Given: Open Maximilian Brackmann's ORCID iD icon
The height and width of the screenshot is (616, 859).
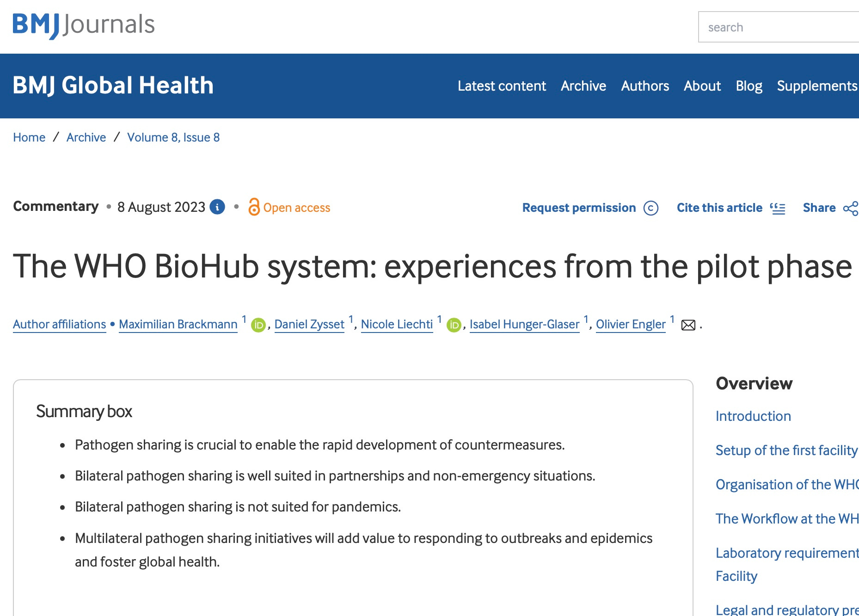Looking at the screenshot, I should (259, 325).
